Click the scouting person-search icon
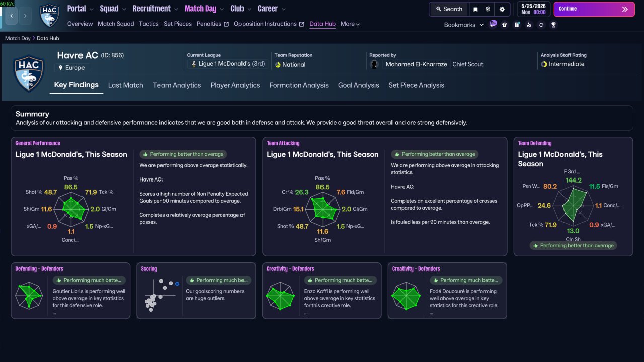 pos(529,25)
